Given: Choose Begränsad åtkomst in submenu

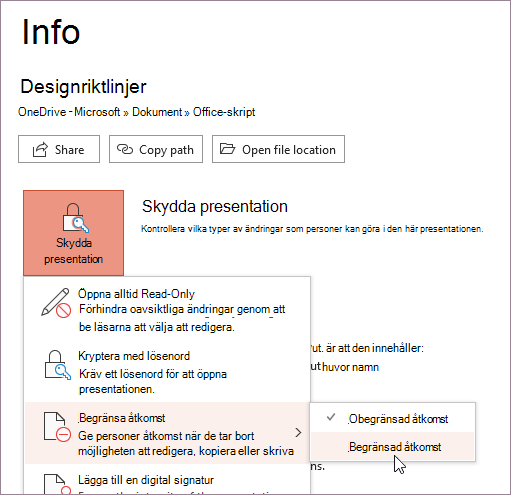Looking at the screenshot, I should tap(392, 446).
